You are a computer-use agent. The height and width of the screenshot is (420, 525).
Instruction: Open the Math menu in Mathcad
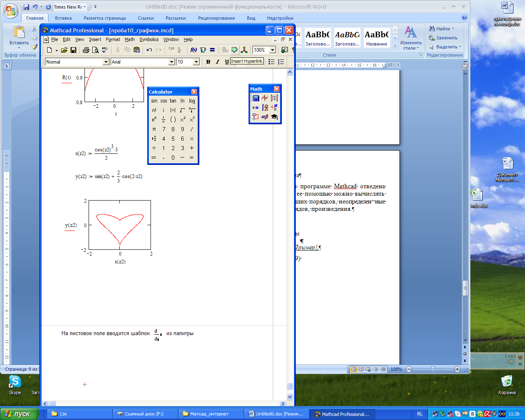point(130,39)
